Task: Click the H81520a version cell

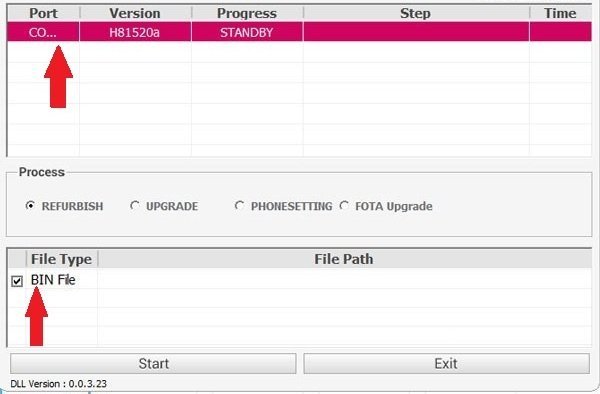Action: [135, 32]
